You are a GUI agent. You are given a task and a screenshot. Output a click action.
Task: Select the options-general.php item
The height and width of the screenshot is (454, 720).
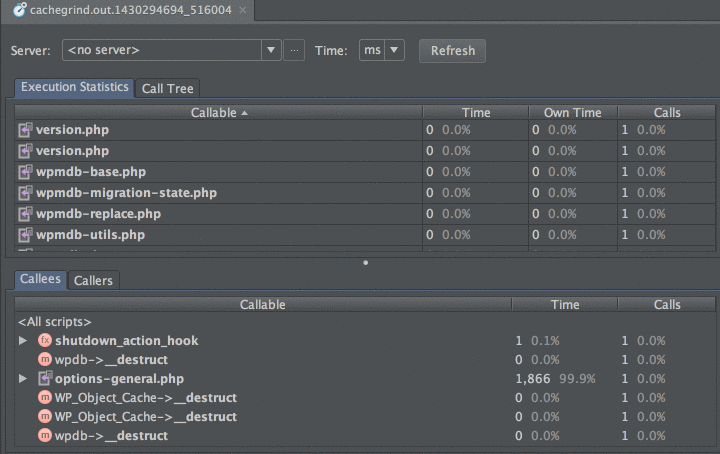(x=119, y=379)
